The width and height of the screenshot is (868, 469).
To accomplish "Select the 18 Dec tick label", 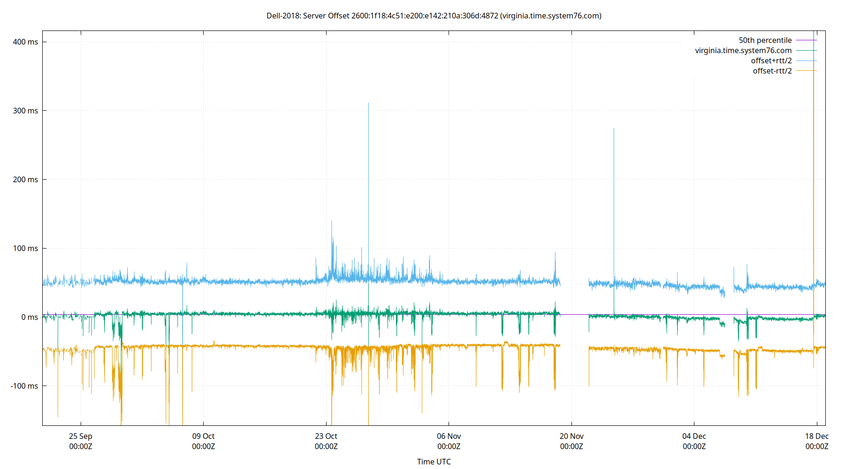I will point(818,436).
